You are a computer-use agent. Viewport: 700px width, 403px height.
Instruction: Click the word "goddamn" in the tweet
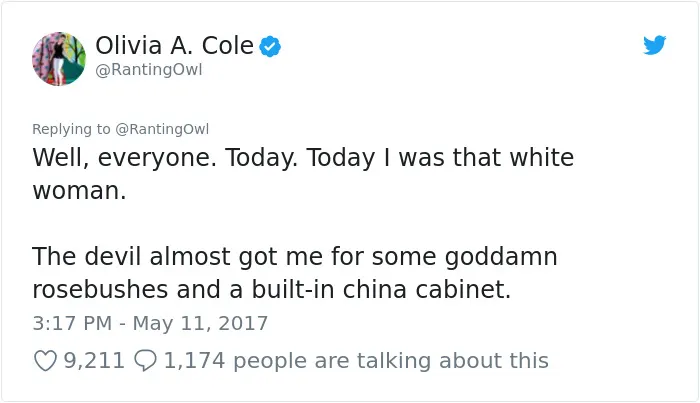pyautogui.click(x=501, y=257)
